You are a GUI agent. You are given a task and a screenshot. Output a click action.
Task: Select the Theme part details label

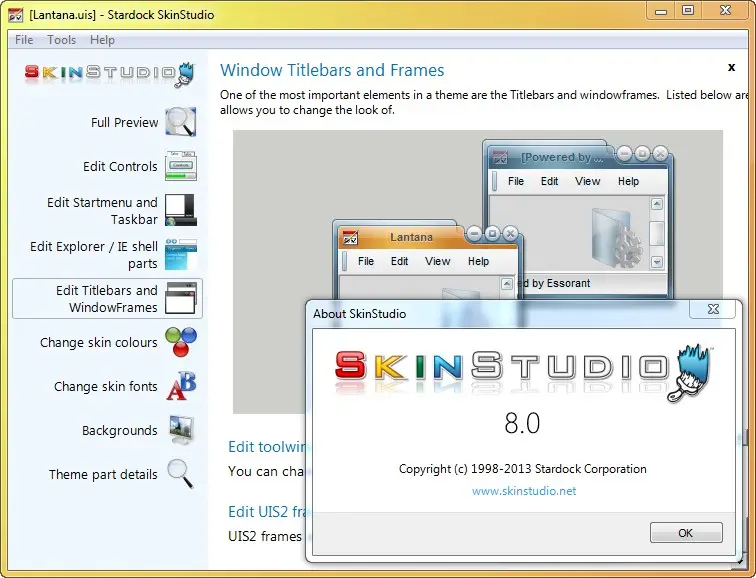[103, 474]
